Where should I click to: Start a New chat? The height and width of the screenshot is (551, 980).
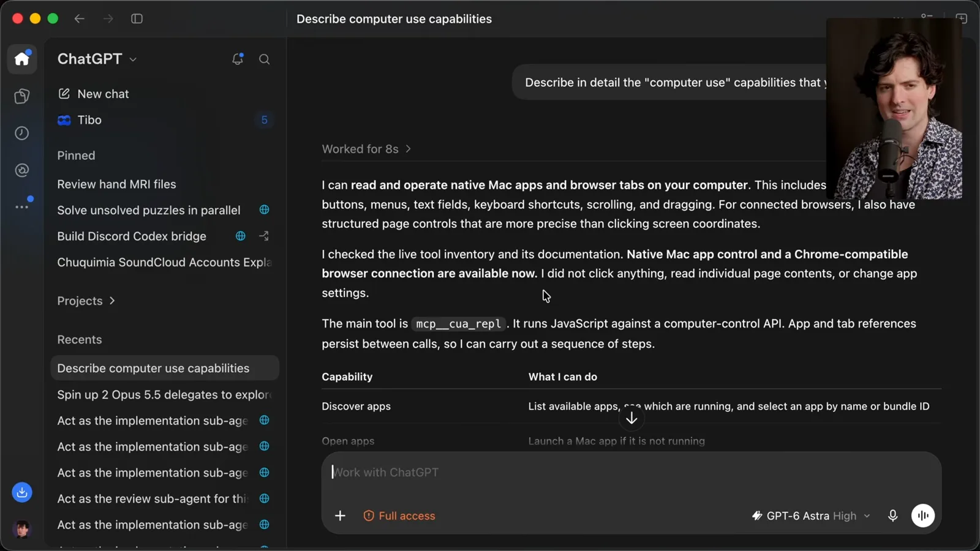[93, 94]
